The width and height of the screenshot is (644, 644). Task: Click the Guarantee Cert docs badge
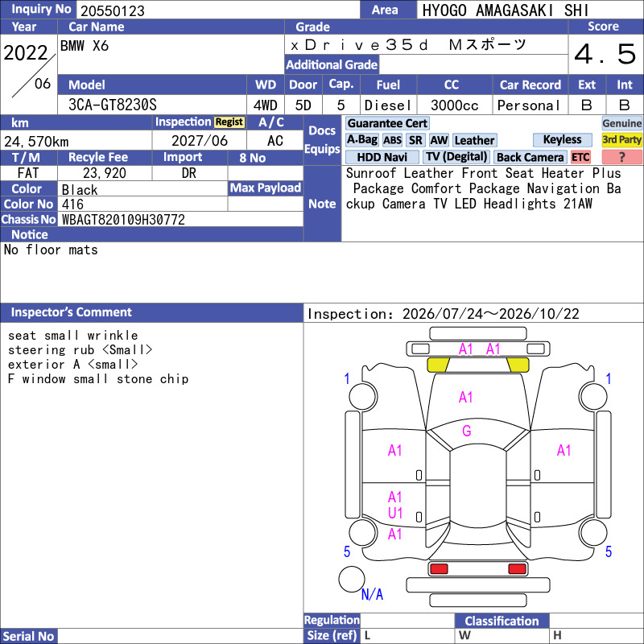(387, 123)
